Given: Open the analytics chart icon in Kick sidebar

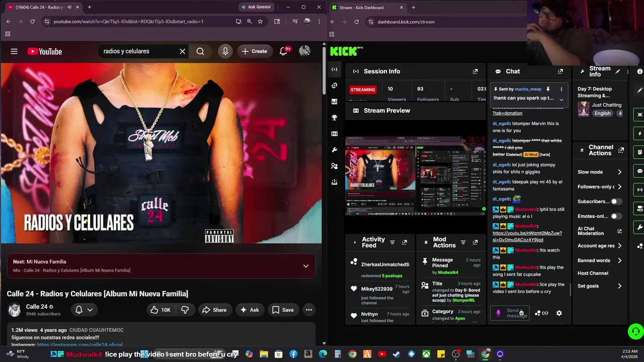Looking at the screenshot, I should point(335,102).
